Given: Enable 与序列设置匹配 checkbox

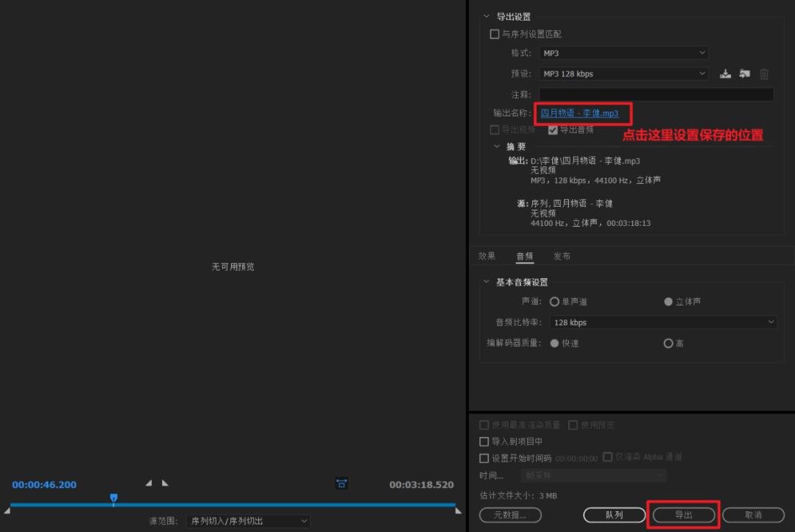Looking at the screenshot, I should click(495, 34).
